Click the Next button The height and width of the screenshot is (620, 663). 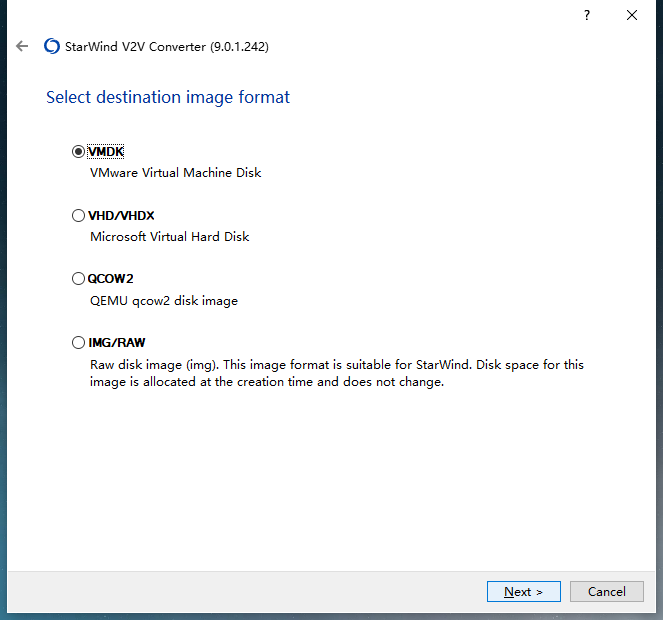[523, 591]
